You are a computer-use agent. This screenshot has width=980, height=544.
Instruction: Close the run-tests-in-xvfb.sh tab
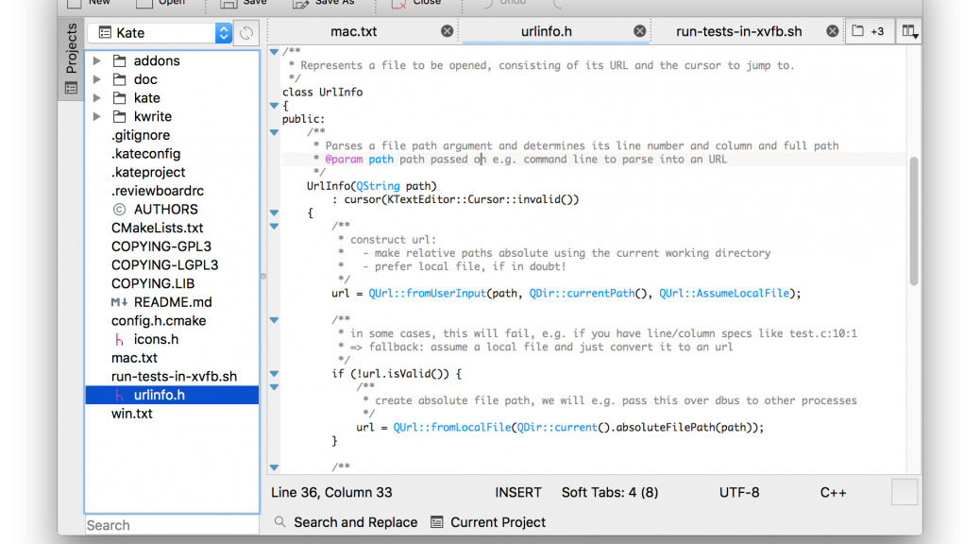pyautogui.click(x=832, y=31)
